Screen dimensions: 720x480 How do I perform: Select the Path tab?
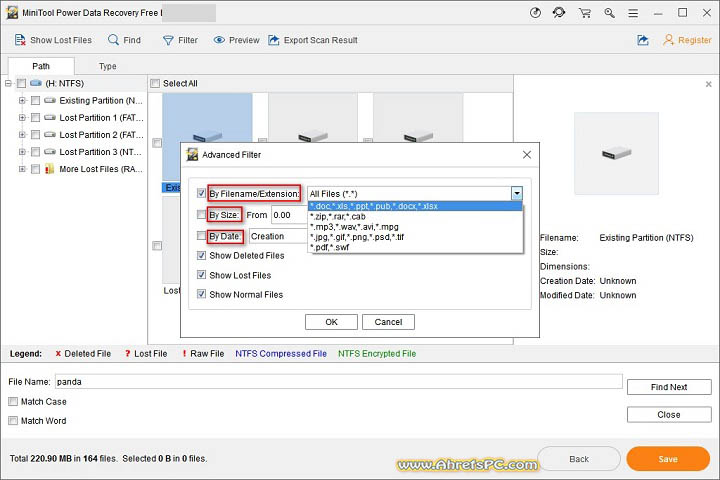41,66
